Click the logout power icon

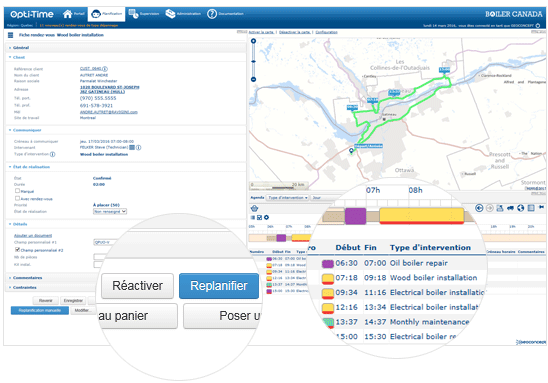point(538,26)
